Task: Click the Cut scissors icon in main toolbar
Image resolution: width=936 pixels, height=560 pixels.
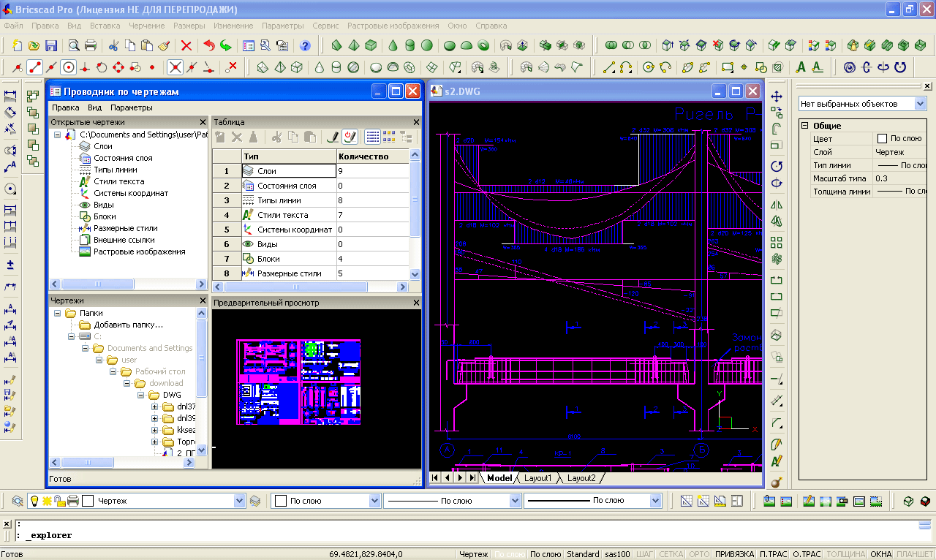Action: tap(113, 45)
